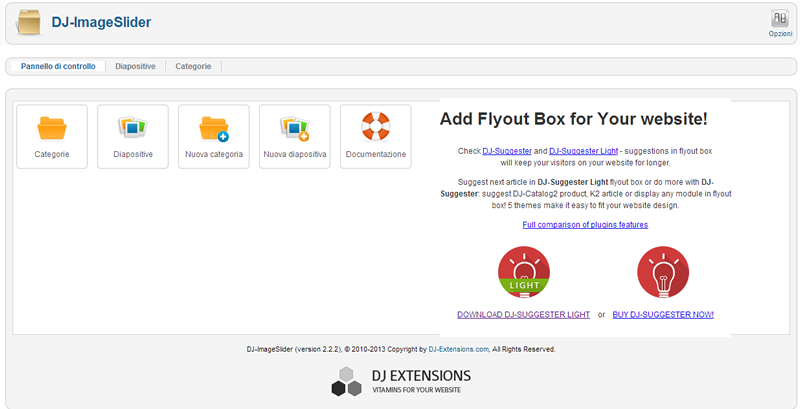Switch to Pannello di controllo tab
The height and width of the screenshot is (409, 800).
point(58,66)
